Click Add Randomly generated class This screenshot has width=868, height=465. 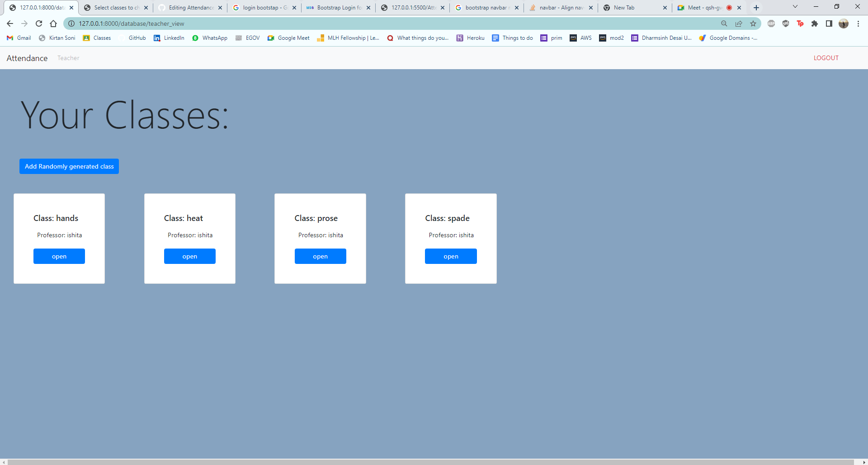(x=69, y=166)
